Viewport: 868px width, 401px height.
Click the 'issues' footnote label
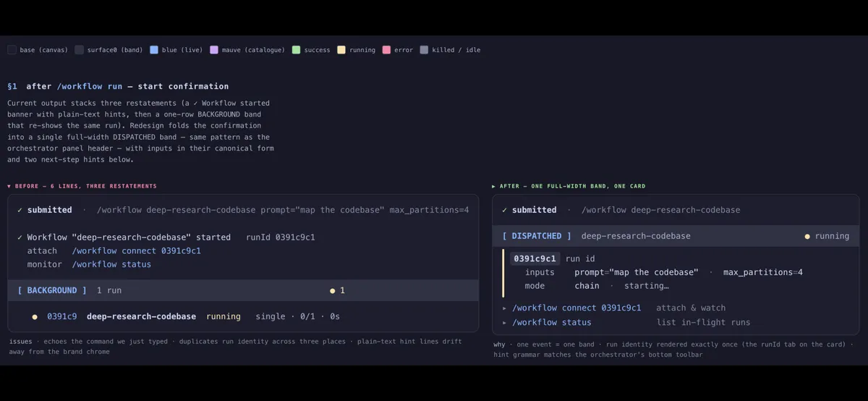(21, 341)
